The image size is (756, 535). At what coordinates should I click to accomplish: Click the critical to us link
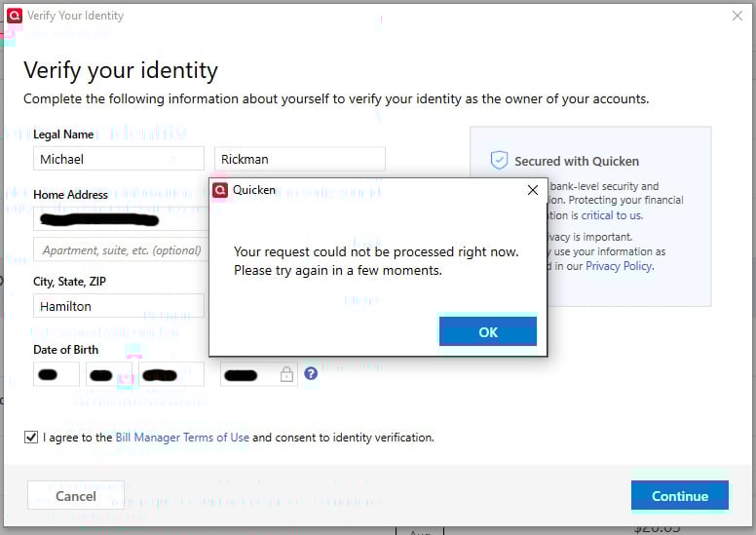612,215
